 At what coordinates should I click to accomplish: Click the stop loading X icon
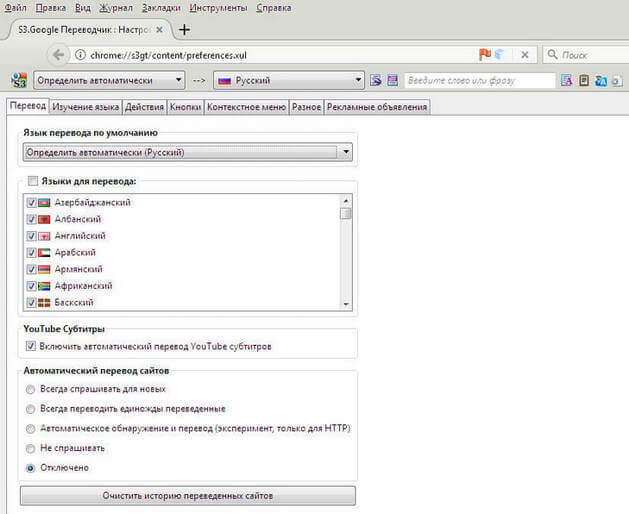(524, 55)
